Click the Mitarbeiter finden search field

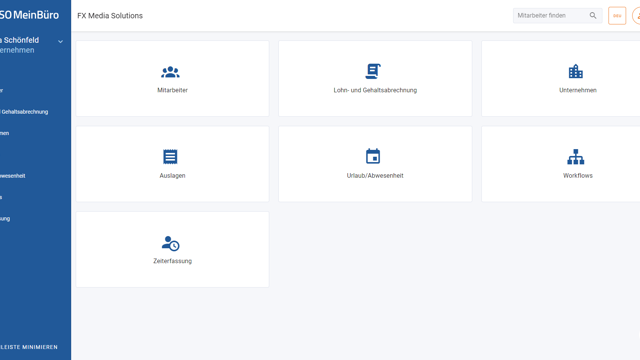[x=558, y=16]
